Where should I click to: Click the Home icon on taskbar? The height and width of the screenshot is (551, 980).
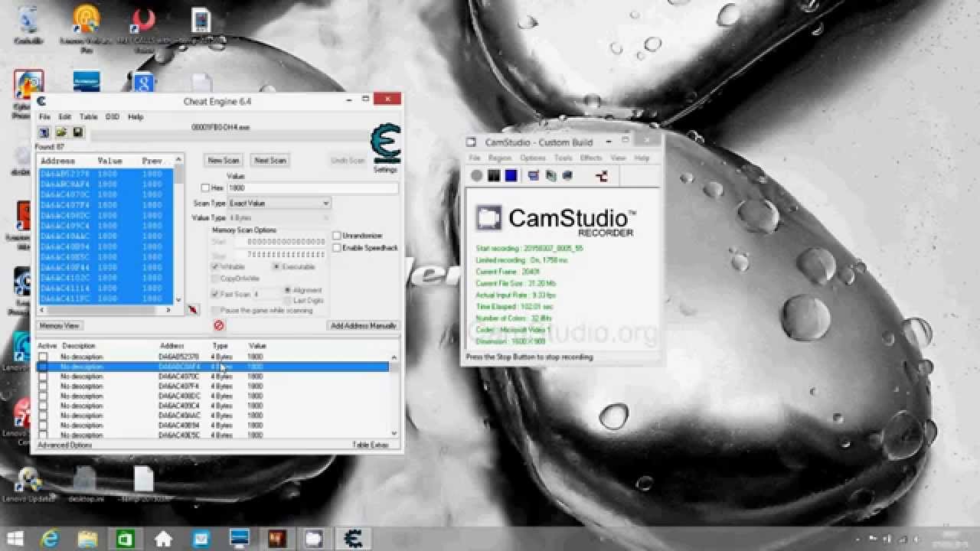click(162, 539)
